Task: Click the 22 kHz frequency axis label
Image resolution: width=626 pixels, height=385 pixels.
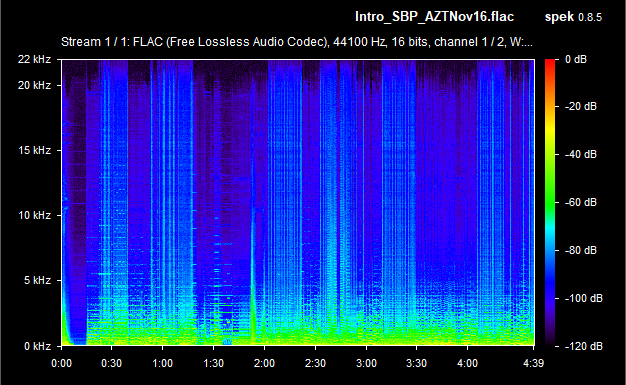Action: [x=34, y=59]
